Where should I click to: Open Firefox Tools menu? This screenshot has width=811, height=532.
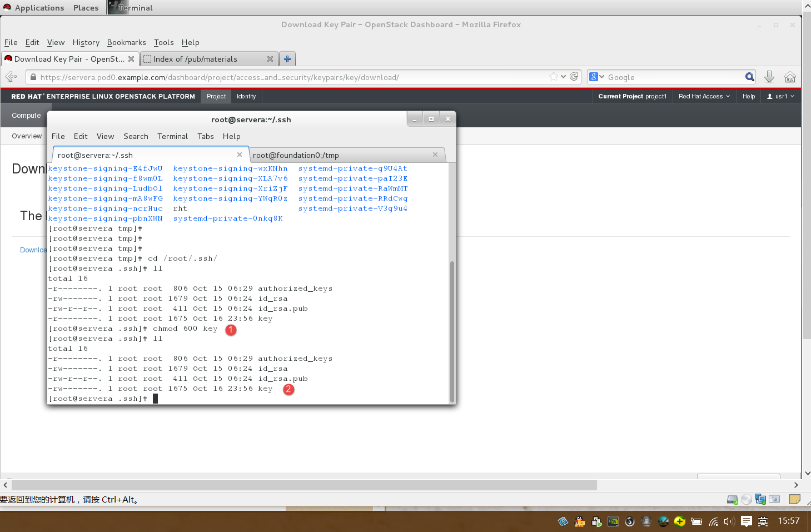click(164, 42)
